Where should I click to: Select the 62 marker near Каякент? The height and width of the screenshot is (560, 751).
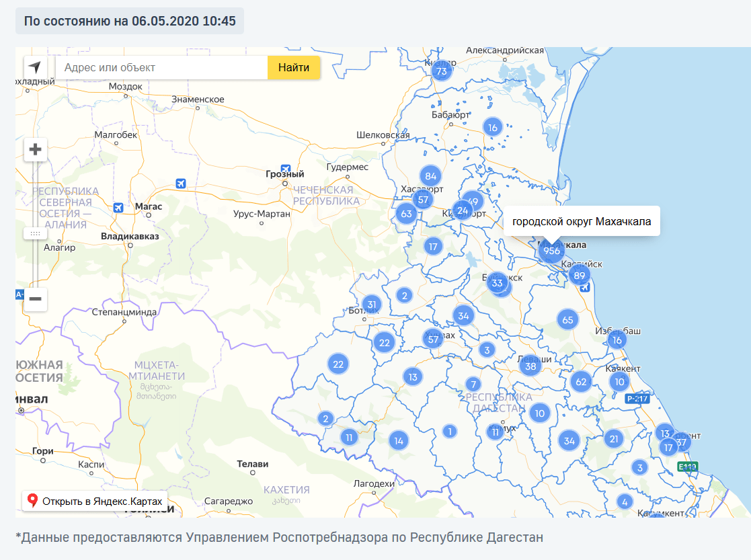(x=580, y=381)
